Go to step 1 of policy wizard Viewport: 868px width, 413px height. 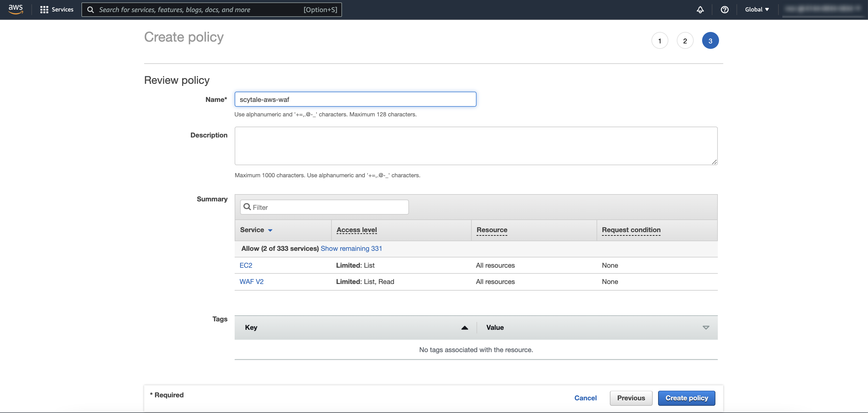point(659,40)
